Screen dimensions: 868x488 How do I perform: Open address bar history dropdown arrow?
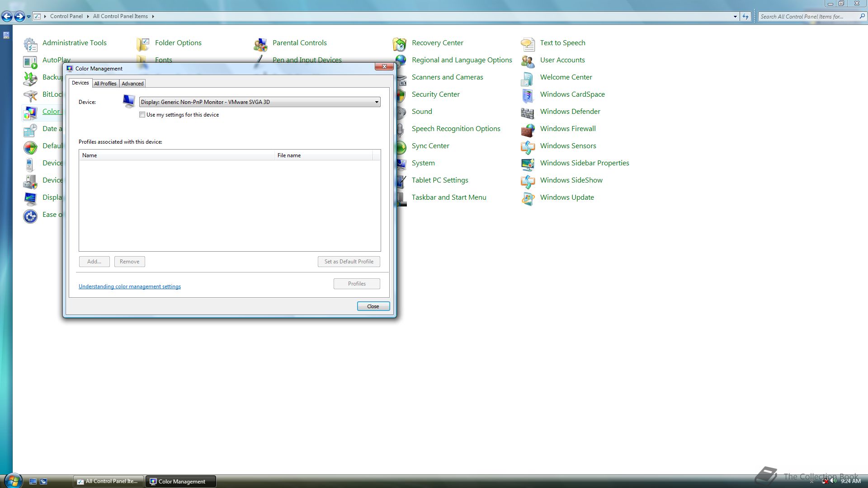(735, 17)
